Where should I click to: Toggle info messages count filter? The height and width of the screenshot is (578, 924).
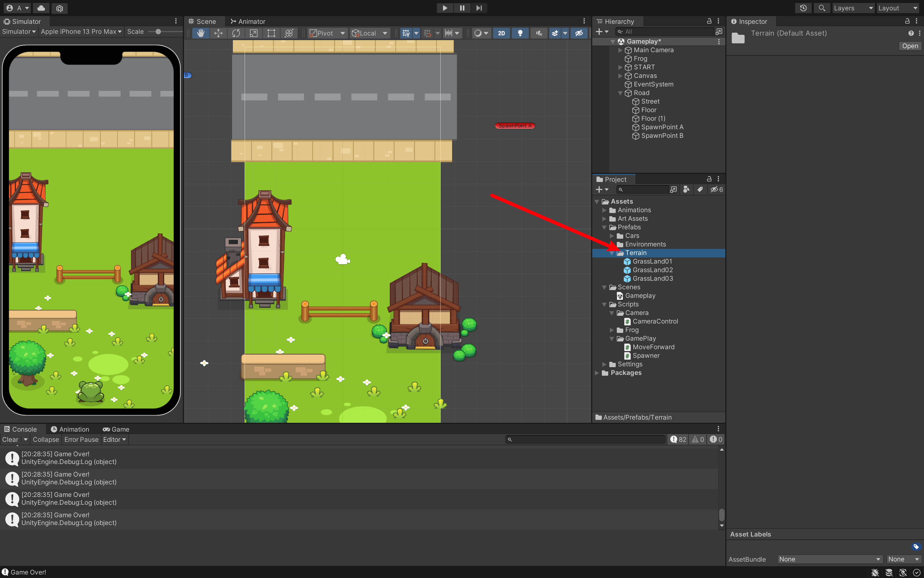pyautogui.click(x=678, y=440)
